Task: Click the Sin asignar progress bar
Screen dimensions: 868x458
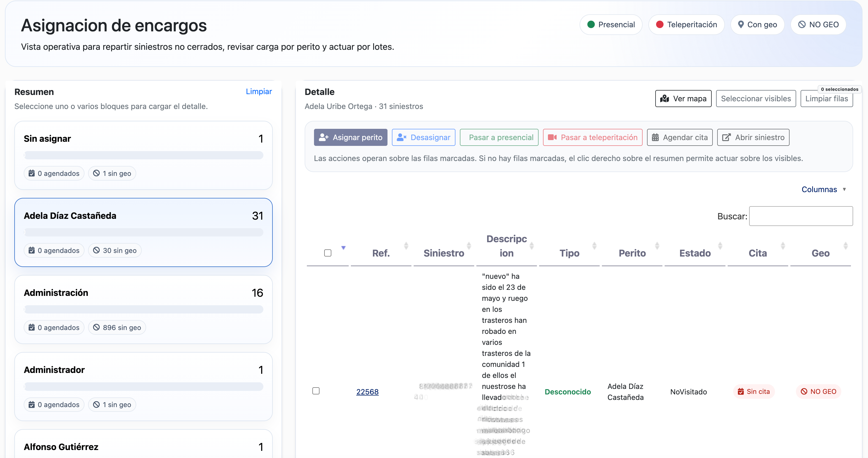Action: (143, 155)
